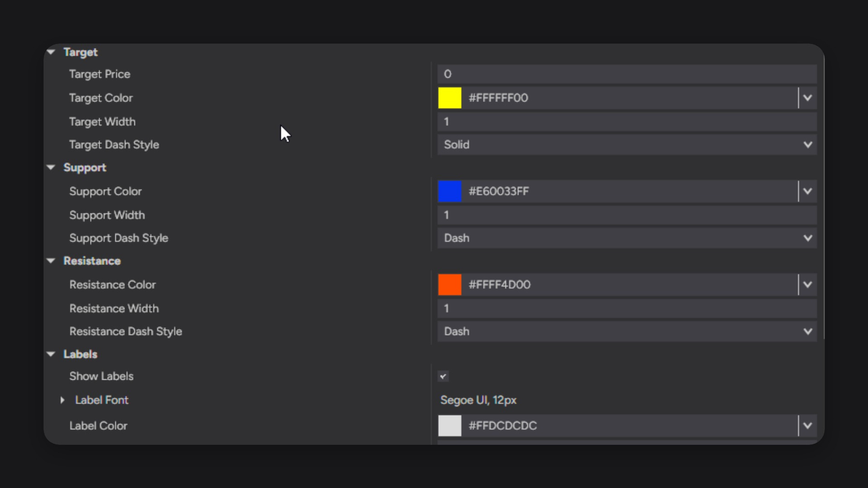The image size is (868, 488).
Task: Click the #FFDCDCDC Label Color hex value
Action: click(502, 426)
